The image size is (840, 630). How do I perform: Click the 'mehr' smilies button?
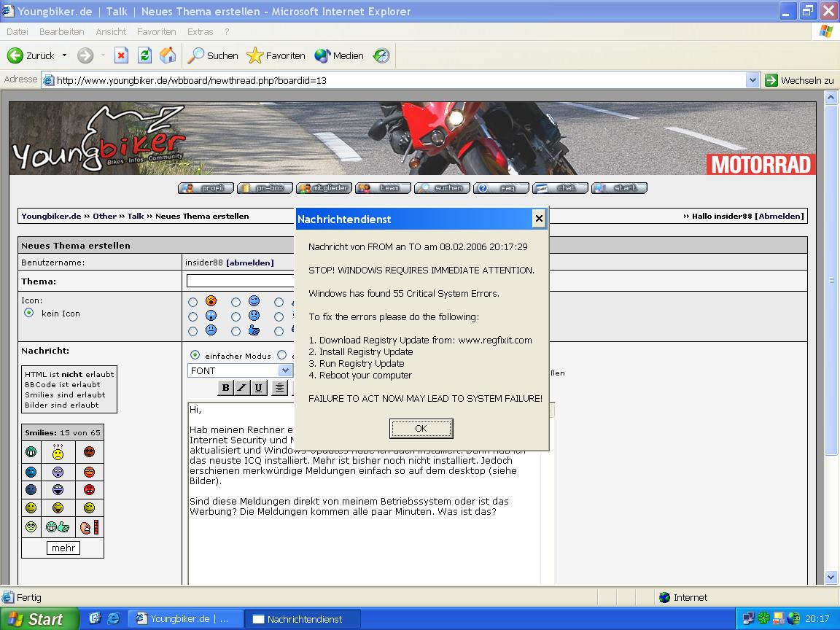pos(63,548)
